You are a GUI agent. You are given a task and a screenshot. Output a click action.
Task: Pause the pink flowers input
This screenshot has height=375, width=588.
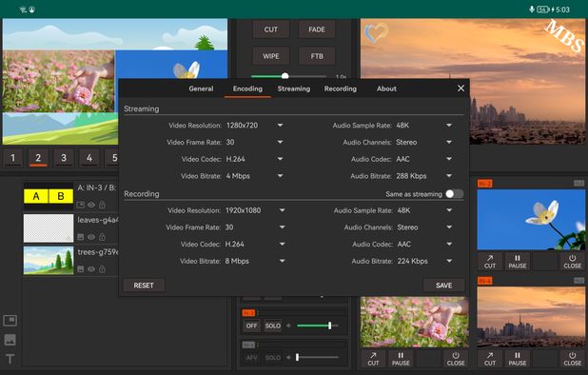(401, 359)
